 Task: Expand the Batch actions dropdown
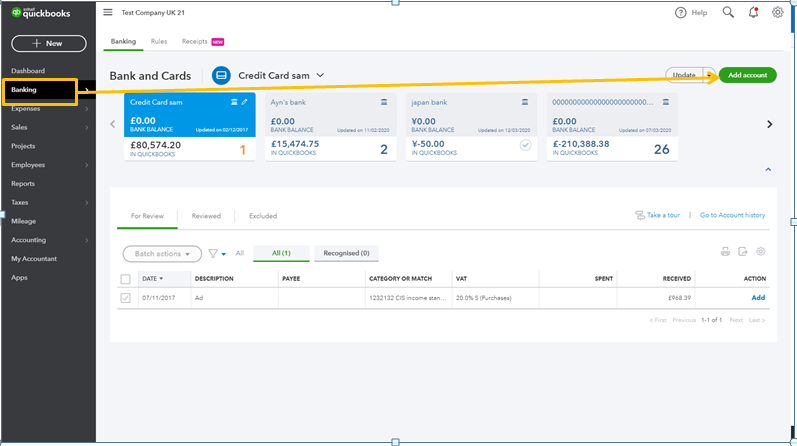pyautogui.click(x=161, y=254)
